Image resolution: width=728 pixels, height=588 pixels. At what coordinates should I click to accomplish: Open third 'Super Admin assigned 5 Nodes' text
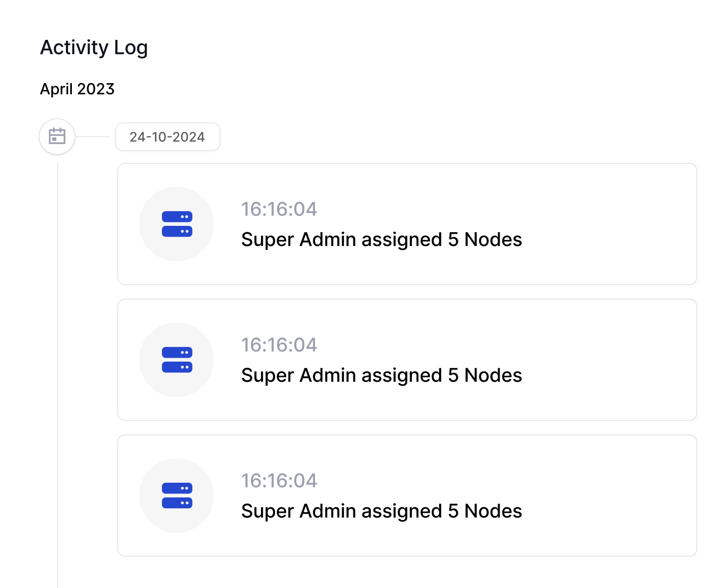[x=381, y=511]
